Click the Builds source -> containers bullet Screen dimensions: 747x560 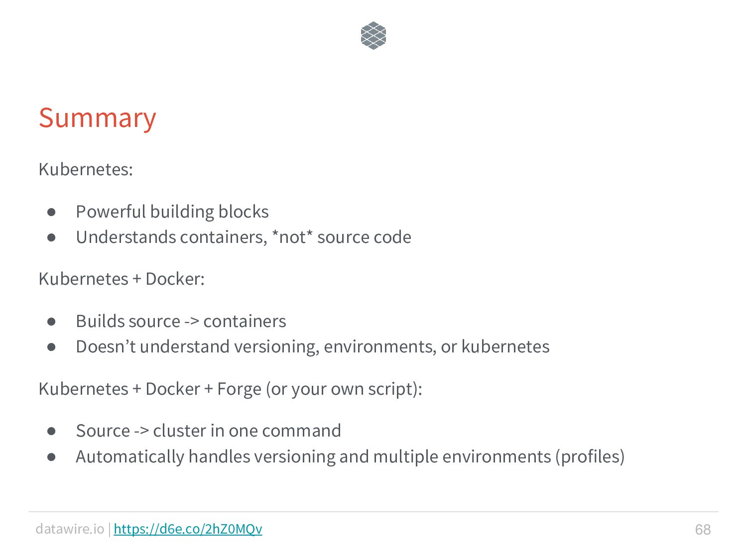[x=181, y=322]
